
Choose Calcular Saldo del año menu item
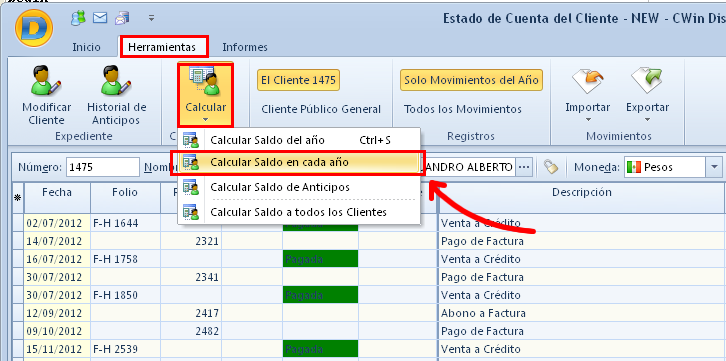(299, 140)
